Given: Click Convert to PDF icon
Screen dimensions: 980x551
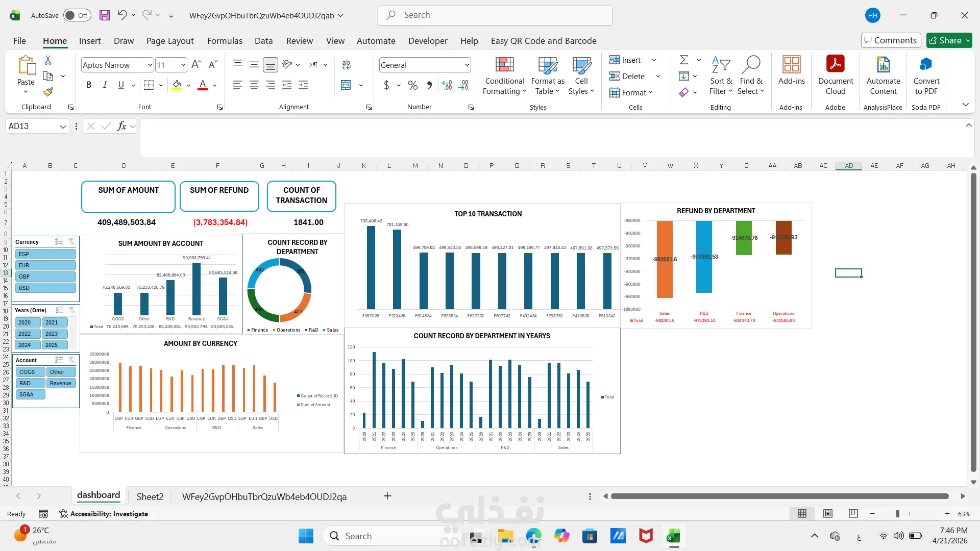Looking at the screenshot, I should [x=926, y=75].
